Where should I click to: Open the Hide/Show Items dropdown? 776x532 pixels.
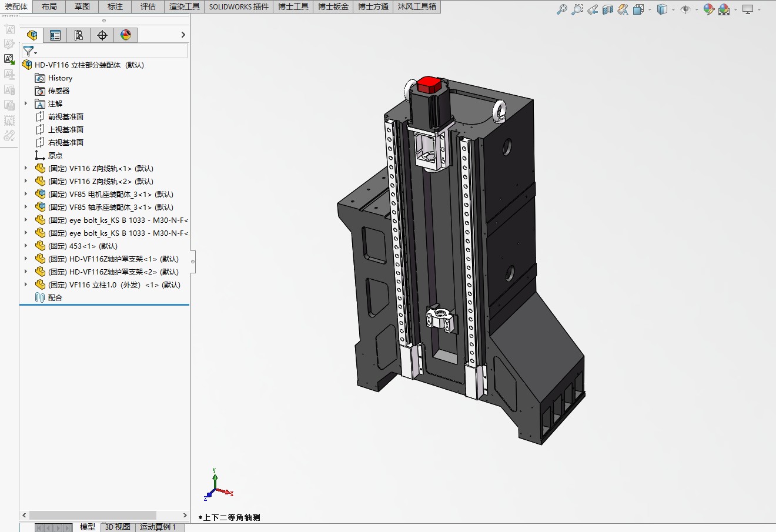[x=697, y=9]
